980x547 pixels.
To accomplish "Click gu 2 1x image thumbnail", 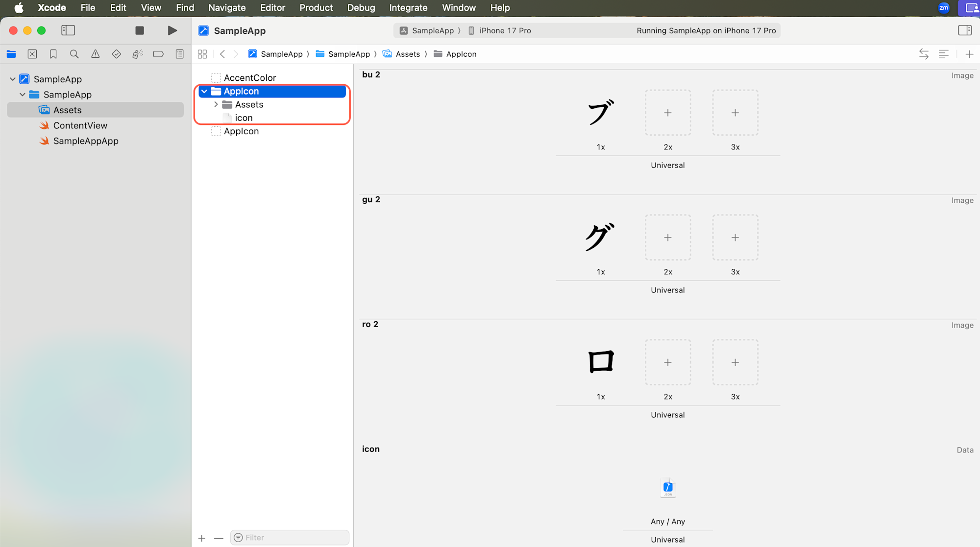I will click(x=601, y=237).
